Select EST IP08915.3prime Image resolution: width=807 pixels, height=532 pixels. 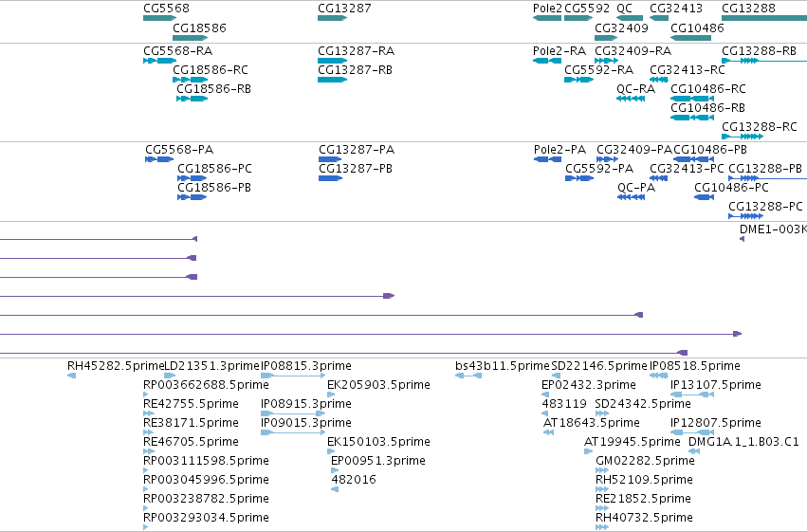[x=293, y=413]
